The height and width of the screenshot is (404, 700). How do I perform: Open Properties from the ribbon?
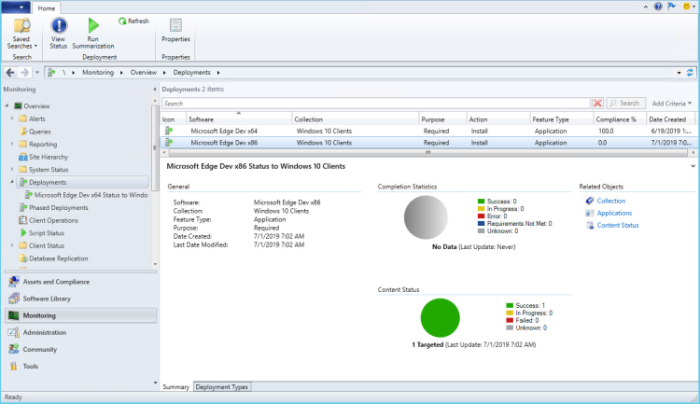175,30
